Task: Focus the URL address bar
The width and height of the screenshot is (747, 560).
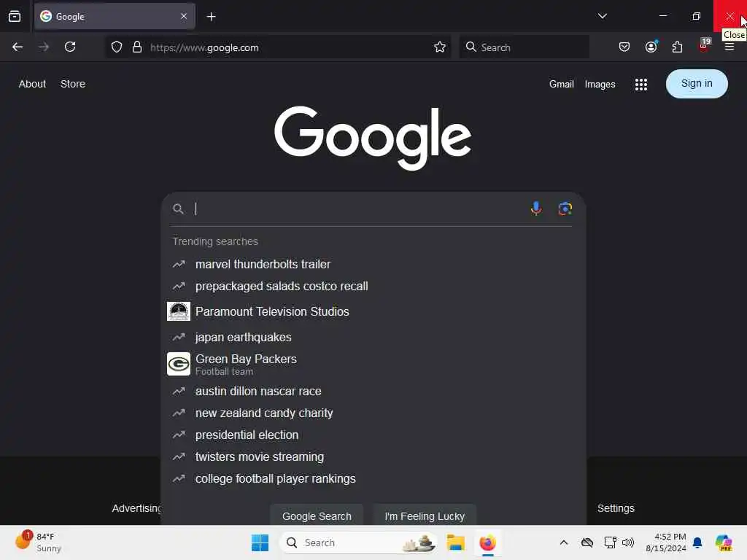Action: pyautogui.click(x=278, y=47)
